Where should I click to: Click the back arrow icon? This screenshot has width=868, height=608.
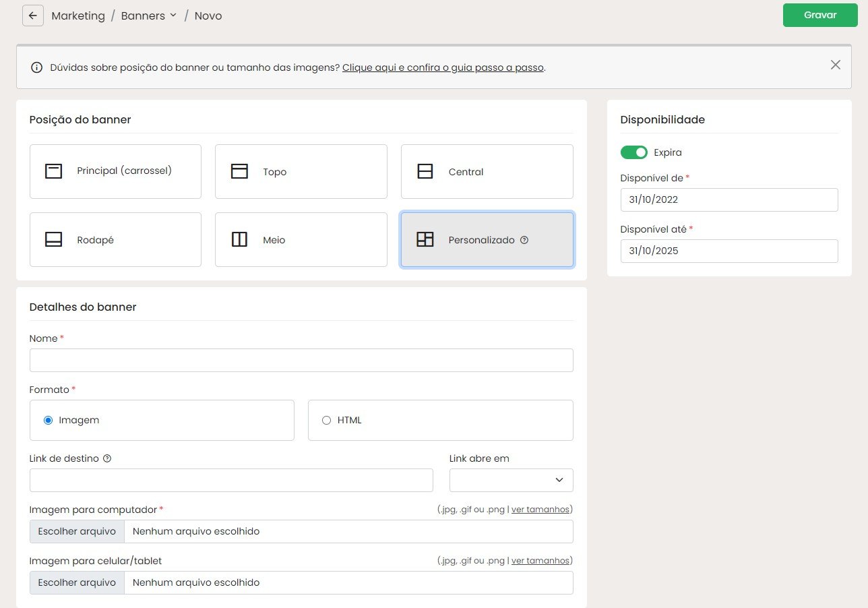click(x=33, y=16)
